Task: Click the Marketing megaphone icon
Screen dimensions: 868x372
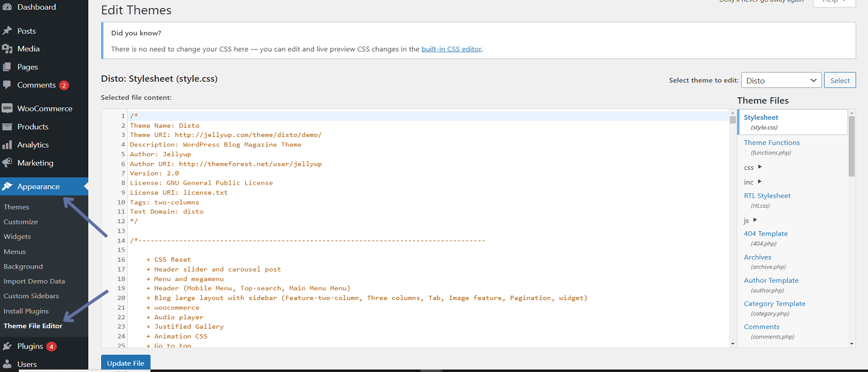Action: (7, 163)
